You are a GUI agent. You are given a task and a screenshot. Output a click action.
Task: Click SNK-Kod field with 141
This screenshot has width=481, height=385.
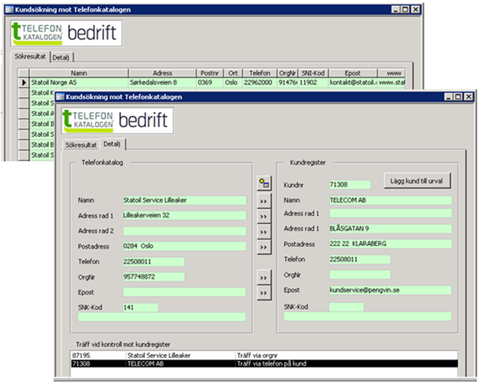pyautogui.click(x=140, y=307)
